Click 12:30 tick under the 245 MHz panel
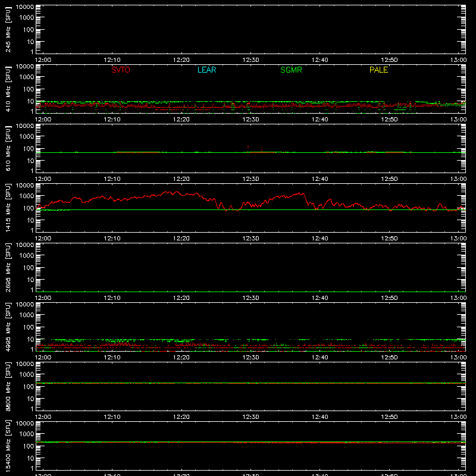 tap(250, 60)
